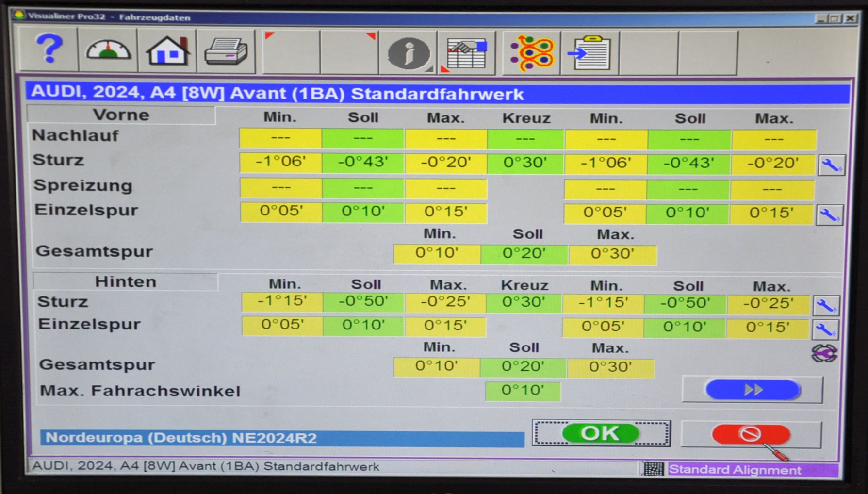Select the Gesamtspur label under Hinten
Image resolution: width=868 pixels, height=494 pixels.
tap(97, 364)
